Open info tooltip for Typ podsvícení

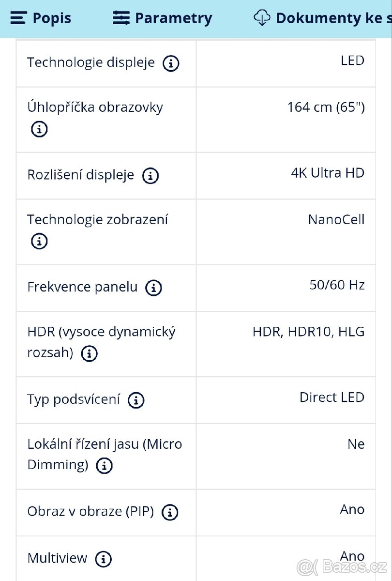pos(136,400)
